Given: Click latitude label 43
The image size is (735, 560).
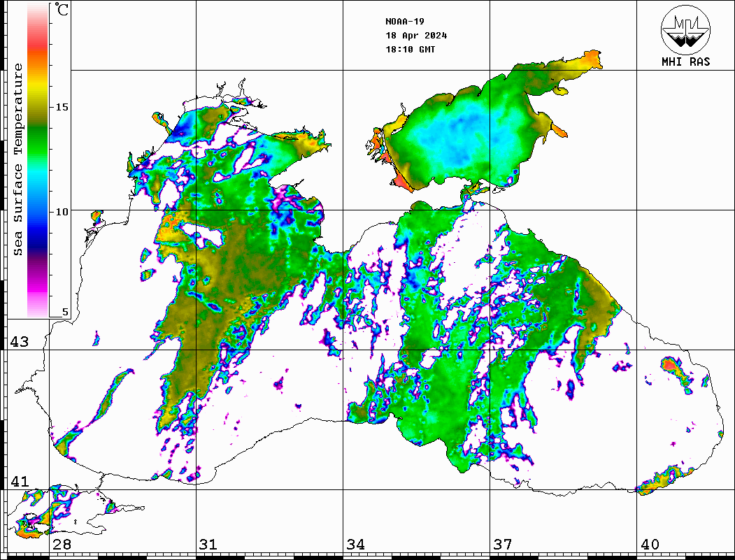Looking at the screenshot, I should pos(19,342).
